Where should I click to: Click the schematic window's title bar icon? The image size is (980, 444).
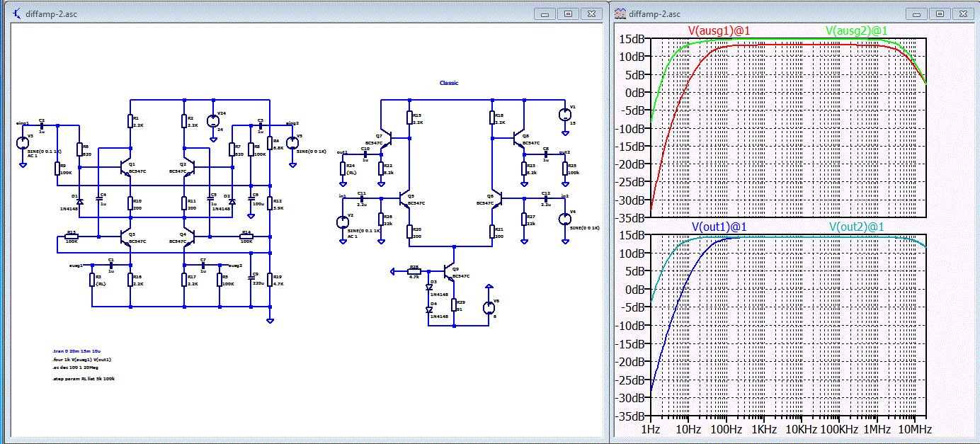point(18,13)
